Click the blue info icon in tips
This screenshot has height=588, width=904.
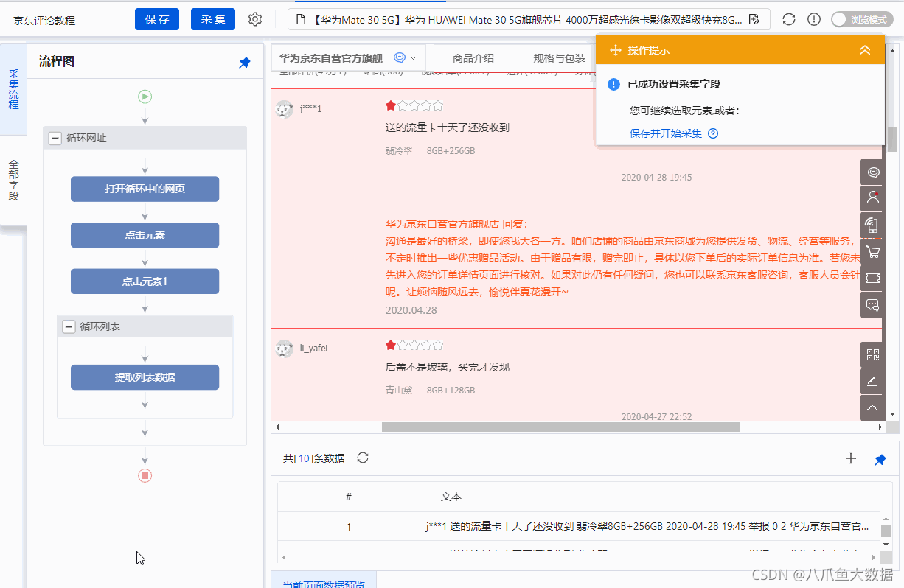[x=613, y=85]
